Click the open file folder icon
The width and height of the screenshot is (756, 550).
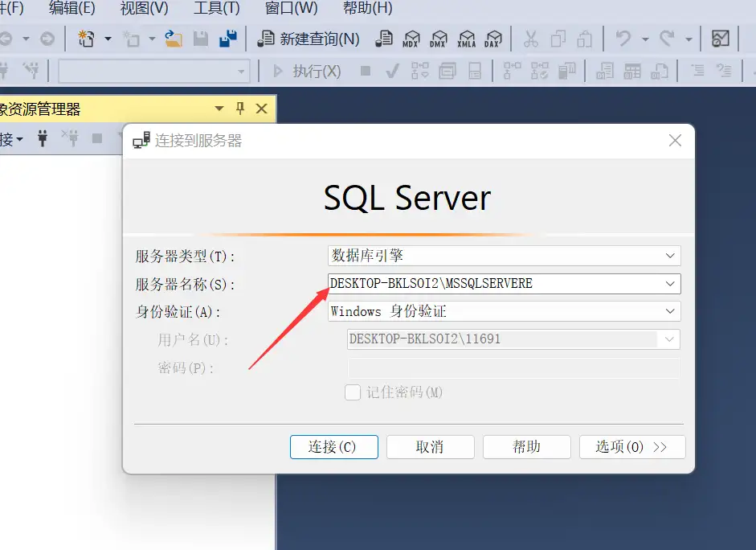click(173, 39)
